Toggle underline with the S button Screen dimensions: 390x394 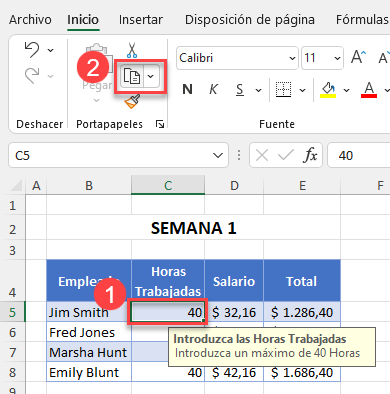pyautogui.click(x=240, y=89)
